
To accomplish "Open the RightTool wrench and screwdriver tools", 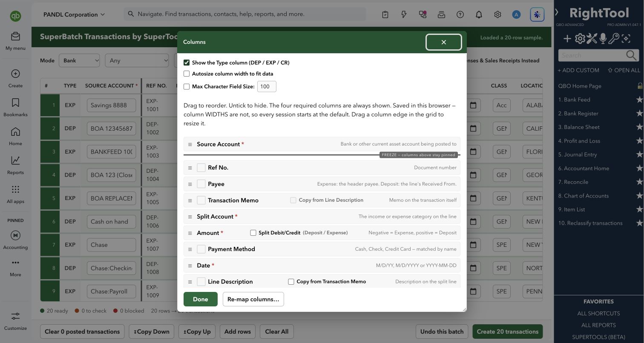I will 591,39.
